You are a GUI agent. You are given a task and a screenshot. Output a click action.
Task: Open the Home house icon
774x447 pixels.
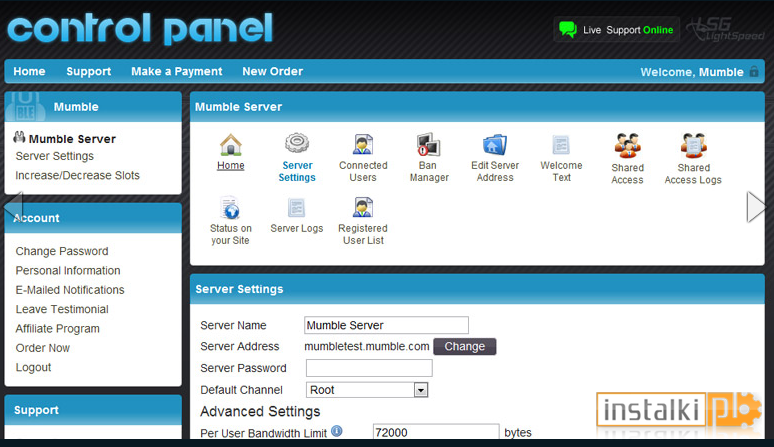pyautogui.click(x=231, y=145)
